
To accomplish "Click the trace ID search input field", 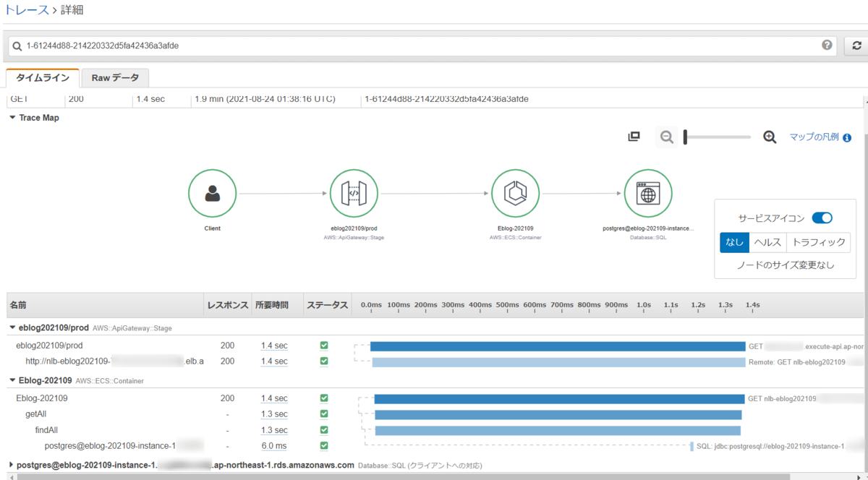I will tap(362, 45).
